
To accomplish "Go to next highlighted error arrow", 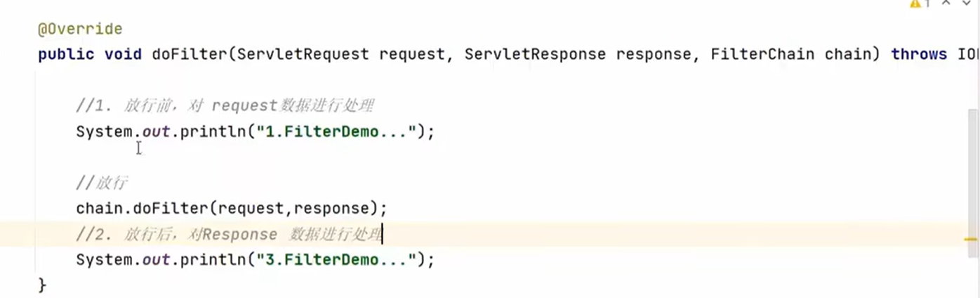I will pos(966,4).
